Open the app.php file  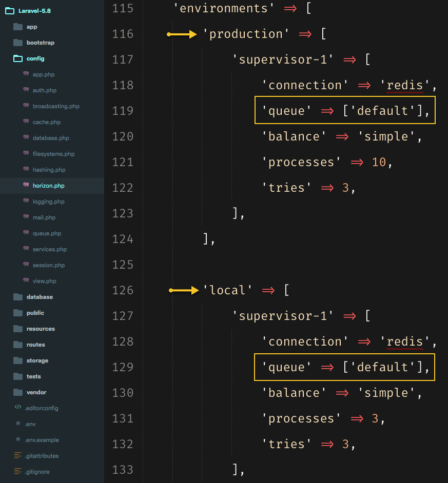click(44, 74)
